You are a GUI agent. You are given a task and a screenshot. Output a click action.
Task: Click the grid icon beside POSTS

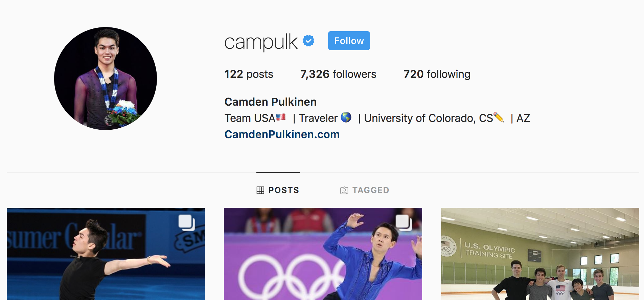(260, 190)
